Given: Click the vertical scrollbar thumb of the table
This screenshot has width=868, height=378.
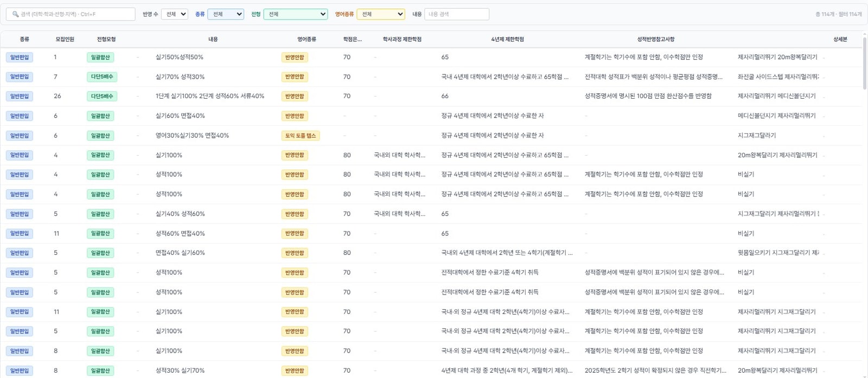Looking at the screenshot, I should 864,62.
